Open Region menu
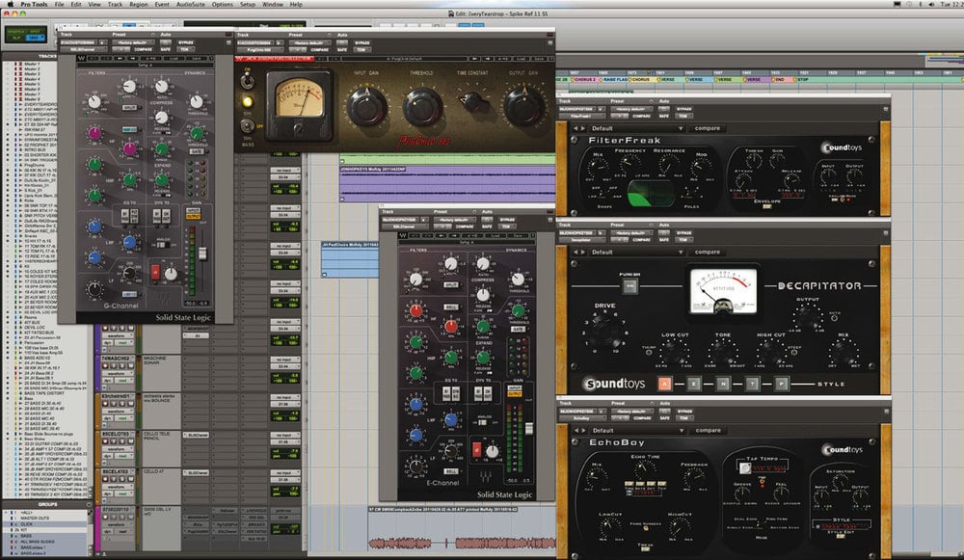Screen dimensions: 964x560 coord(138,4)
